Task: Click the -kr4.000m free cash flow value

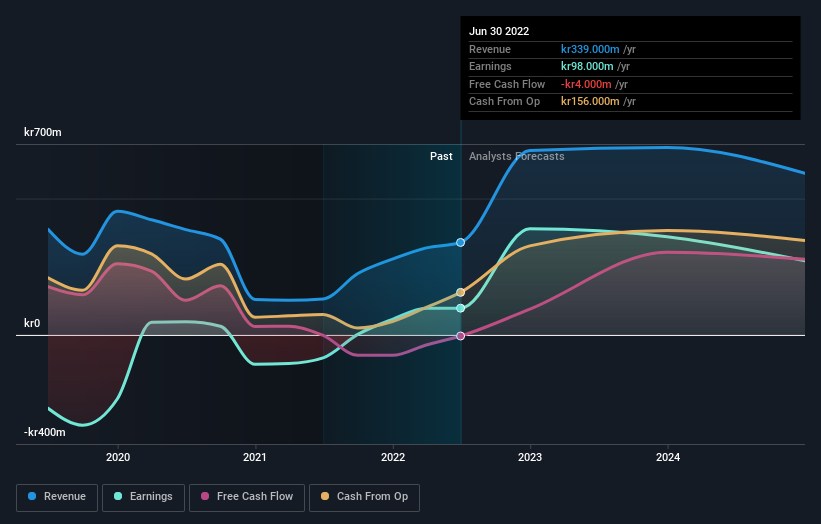Action: pos(586,84)
